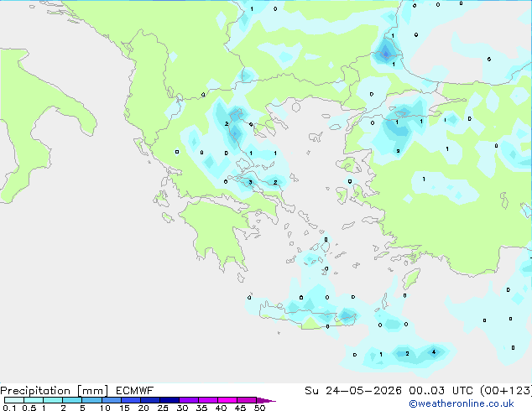Screen dimensions: 532x411
Task: Click the 'ECMWF' model label
Action: [x=135, y=391]
